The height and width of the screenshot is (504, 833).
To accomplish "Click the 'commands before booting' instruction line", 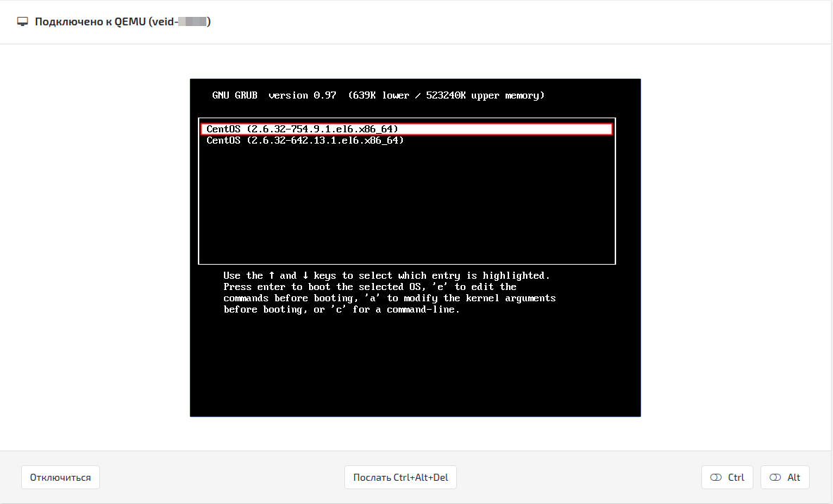I will [389, 298].
